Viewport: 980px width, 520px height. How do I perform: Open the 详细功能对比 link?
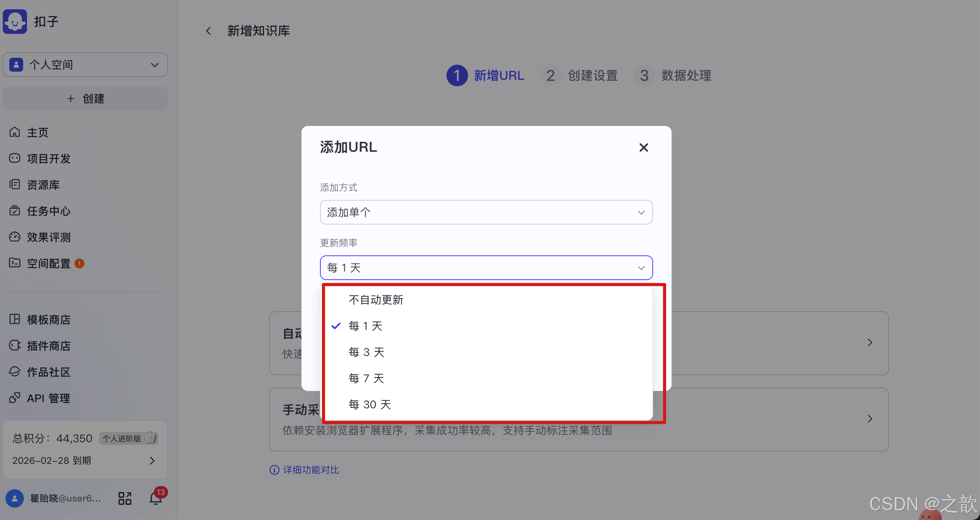(310, 470)
